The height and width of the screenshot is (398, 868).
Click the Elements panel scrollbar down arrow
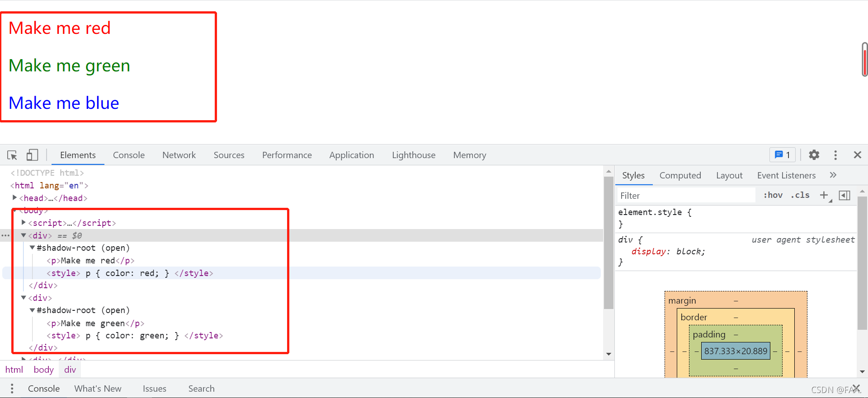(x=609, y=354)
